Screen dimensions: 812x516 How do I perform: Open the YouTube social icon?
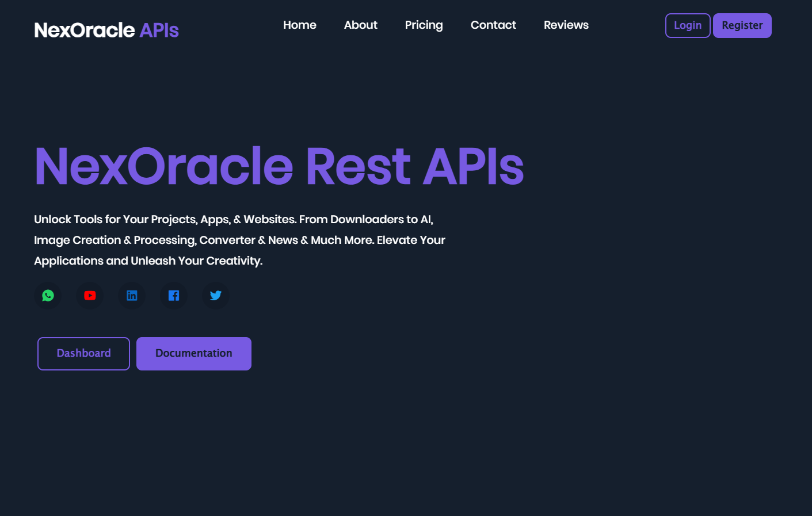90,296
